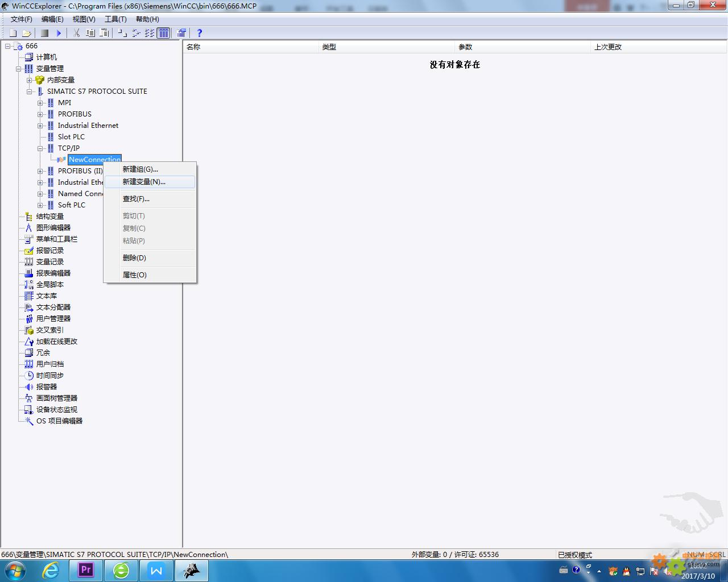728x582 pixels.
Task: Collapse the 变量管理 tree node
Action: (19, 69)
